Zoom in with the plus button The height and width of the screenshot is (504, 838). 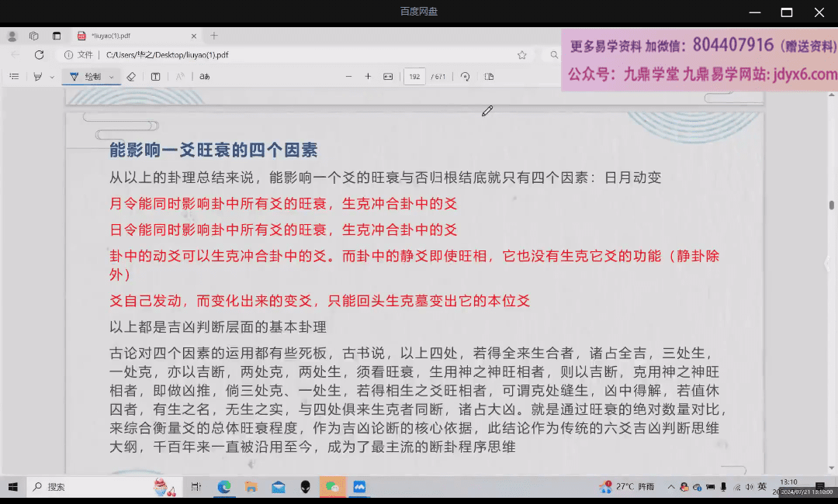coord(368,77)
